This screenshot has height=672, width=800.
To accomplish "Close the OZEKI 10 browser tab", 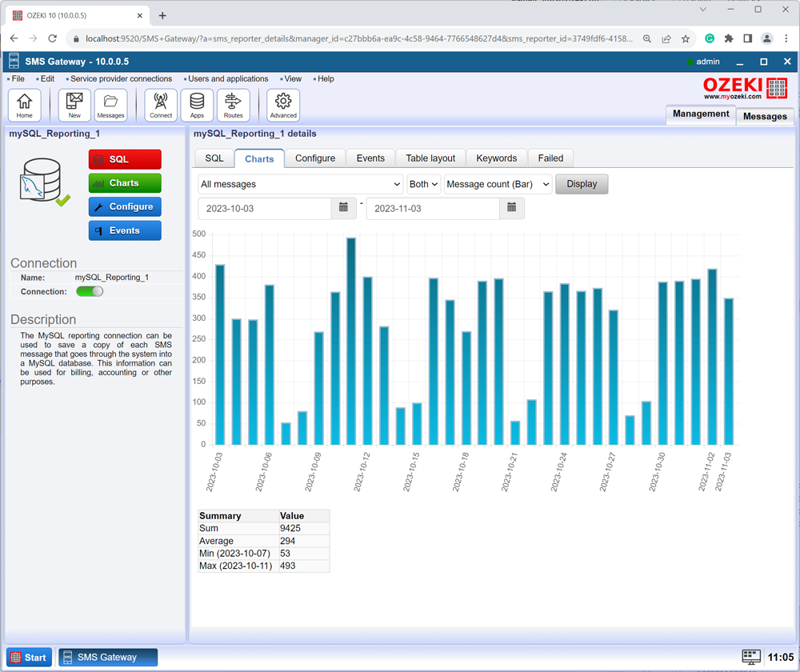I will click(x=139, y=15).
